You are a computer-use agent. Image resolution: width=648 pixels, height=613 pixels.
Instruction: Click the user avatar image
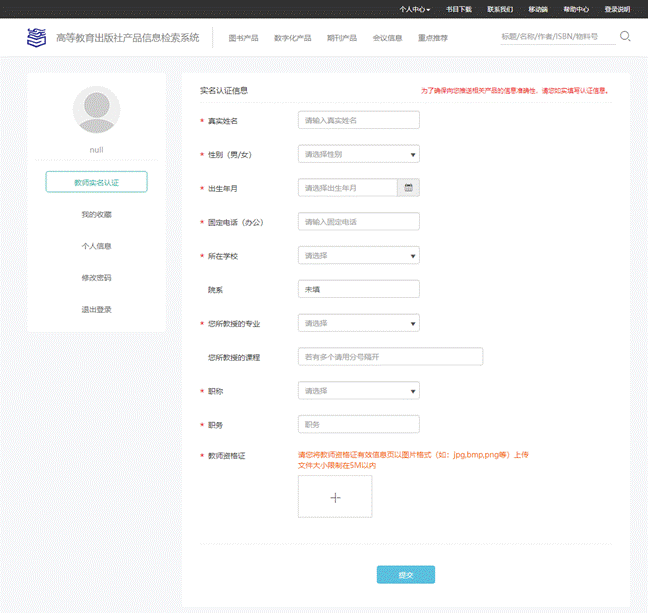pos(97,110)
